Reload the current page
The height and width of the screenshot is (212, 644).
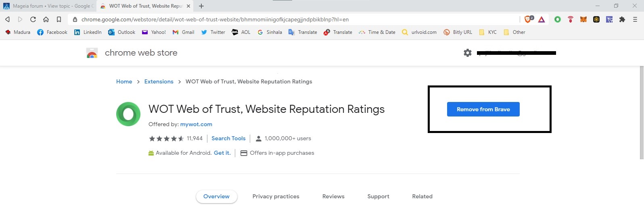click(x=33, y=19)
